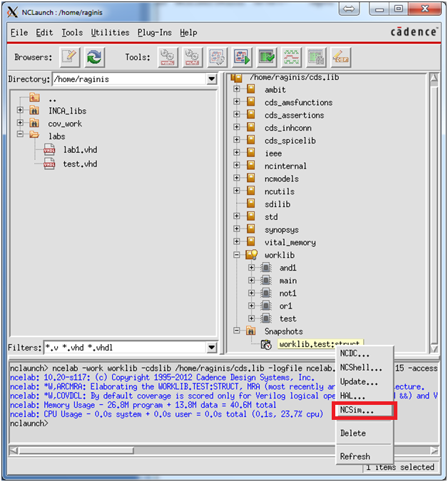Select the cov_work folder label

65,124
